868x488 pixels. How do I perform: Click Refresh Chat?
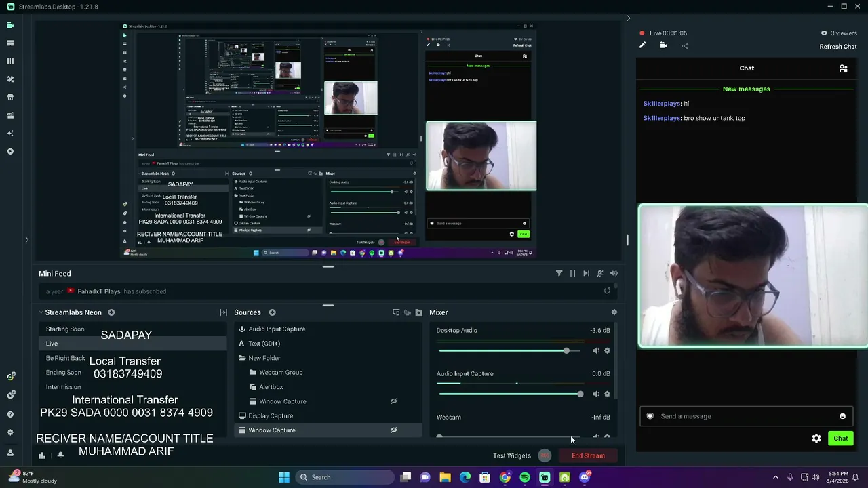(x=838, y=47)
